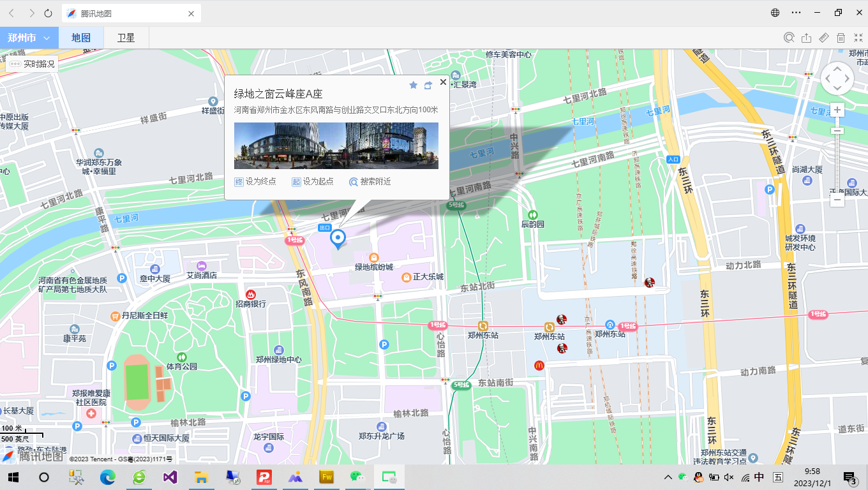The width and height of the screenshot is (868, 490).
Task: Click the share/export icon in the map toolbar
Action: click(x=807, y=38)
